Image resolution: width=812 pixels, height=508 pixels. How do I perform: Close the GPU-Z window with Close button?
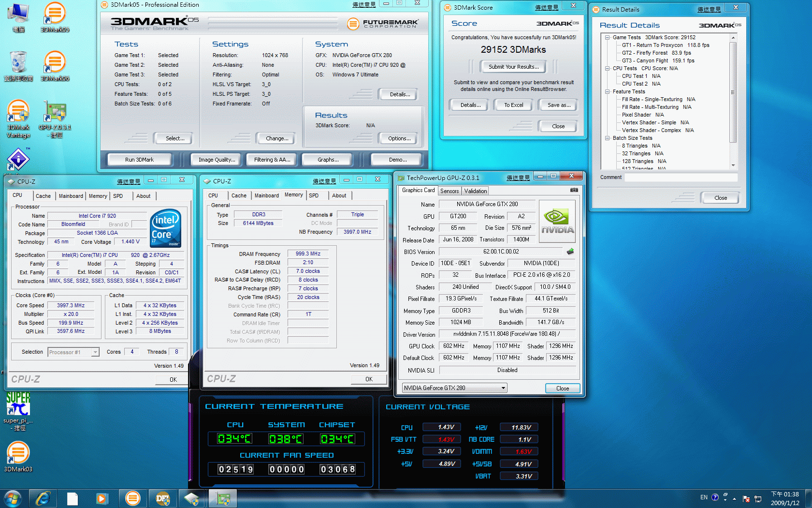563,388
